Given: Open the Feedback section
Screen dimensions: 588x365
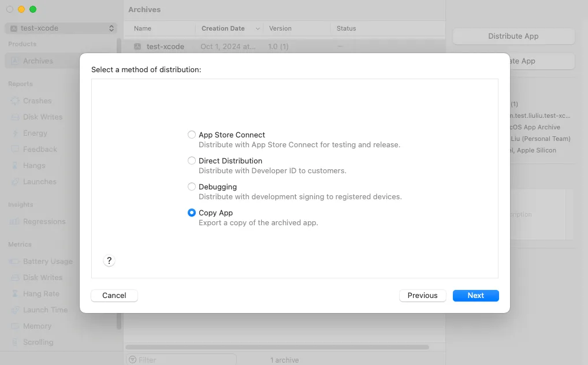Looking at the screenshot, I should click(40, 149).
